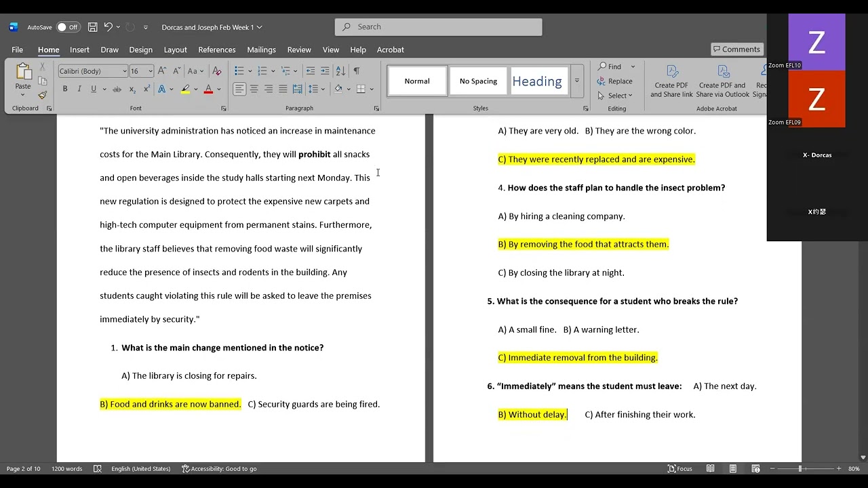
Task: Apply superscript formatting
Action: click(146, 89)
